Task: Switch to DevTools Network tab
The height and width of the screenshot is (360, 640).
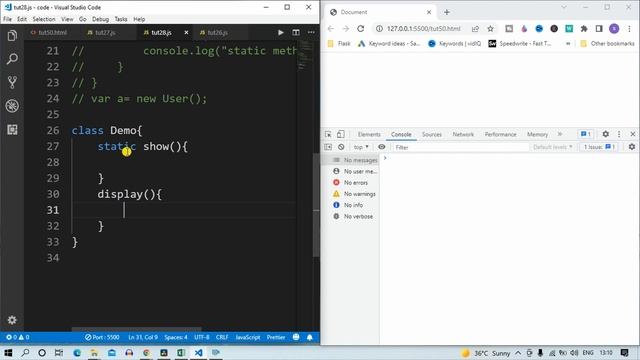Action: point(463,134)
